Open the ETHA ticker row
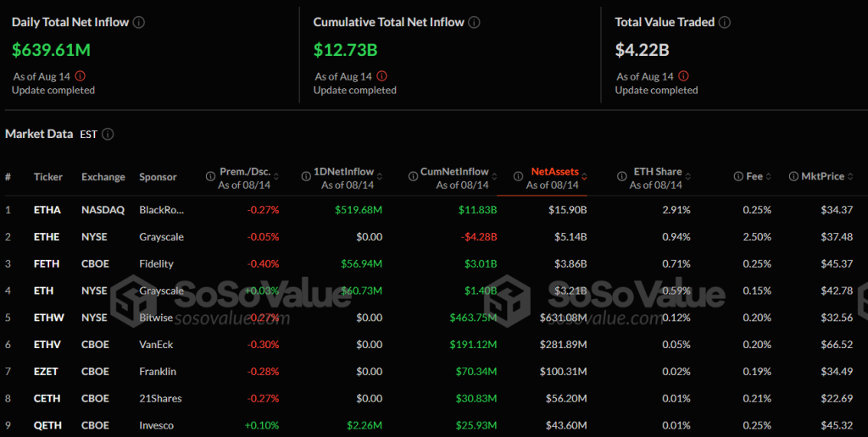The image size is (868, 437). (x=47, y=209)
